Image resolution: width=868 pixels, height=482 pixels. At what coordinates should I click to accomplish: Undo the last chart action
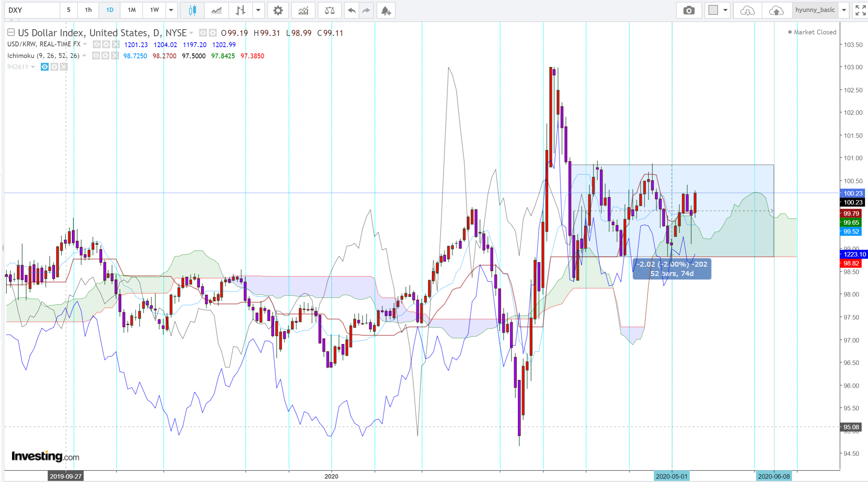351,10
